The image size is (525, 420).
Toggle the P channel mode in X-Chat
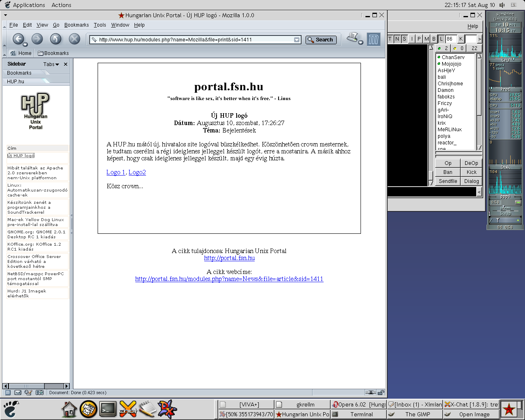click(419, 39)
